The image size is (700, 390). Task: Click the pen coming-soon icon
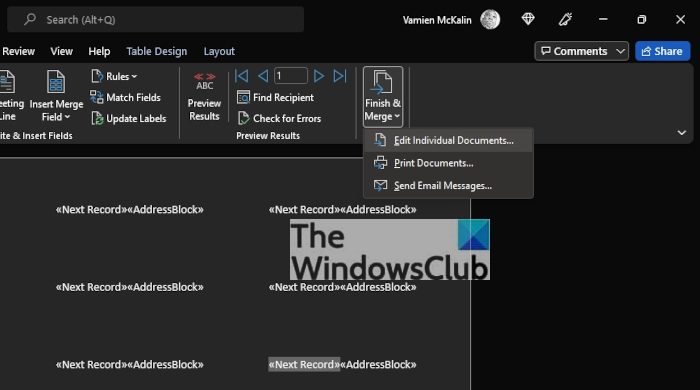tap(565, 19)
